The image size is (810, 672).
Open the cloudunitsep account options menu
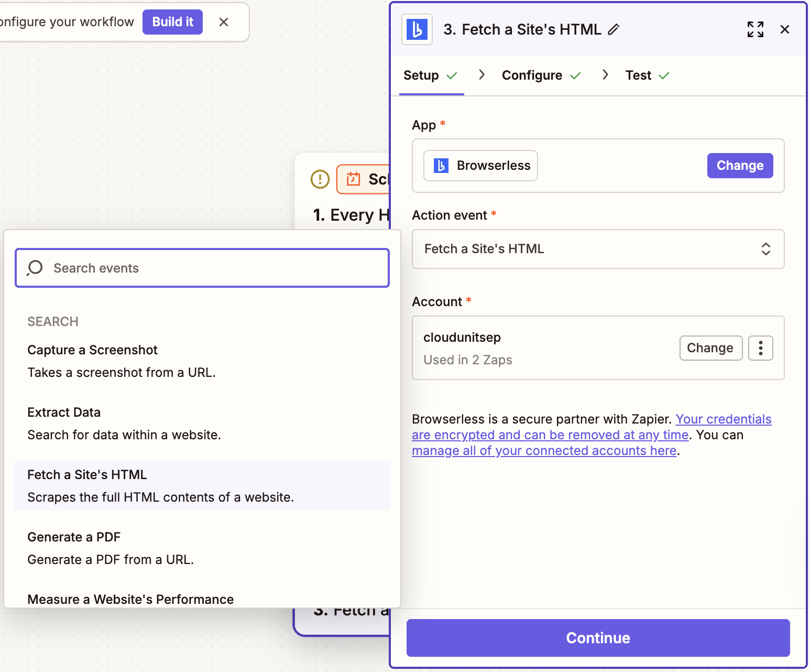[x=760, y=348]
